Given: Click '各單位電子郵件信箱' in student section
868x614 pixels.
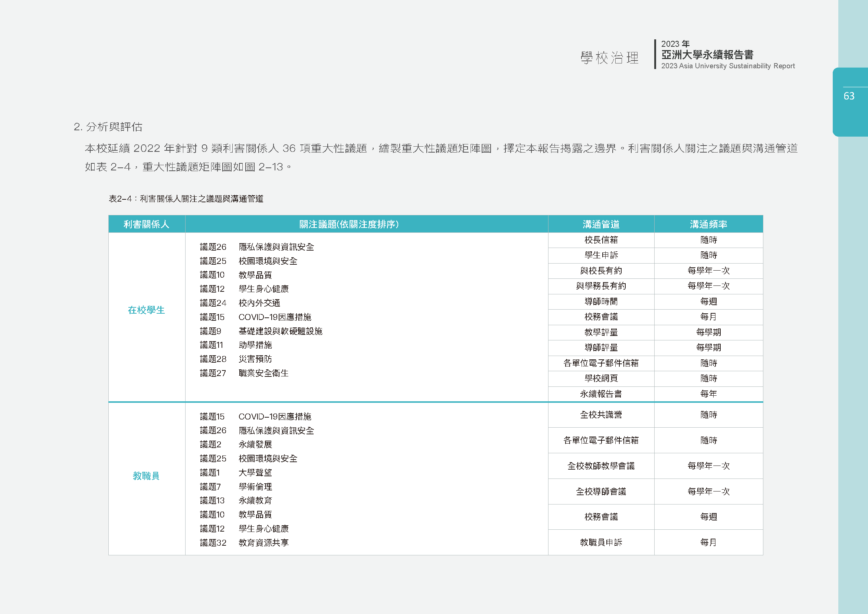Looking at the screenshot, I should (x=601, y=363).
